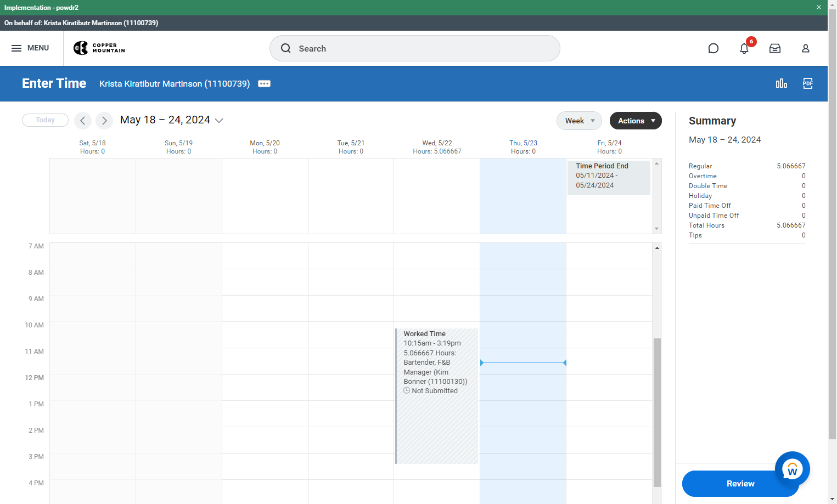This screenshot has height=504, width=837.
Task: Go to Copper Mountain home logo
Action: [99, 48]
